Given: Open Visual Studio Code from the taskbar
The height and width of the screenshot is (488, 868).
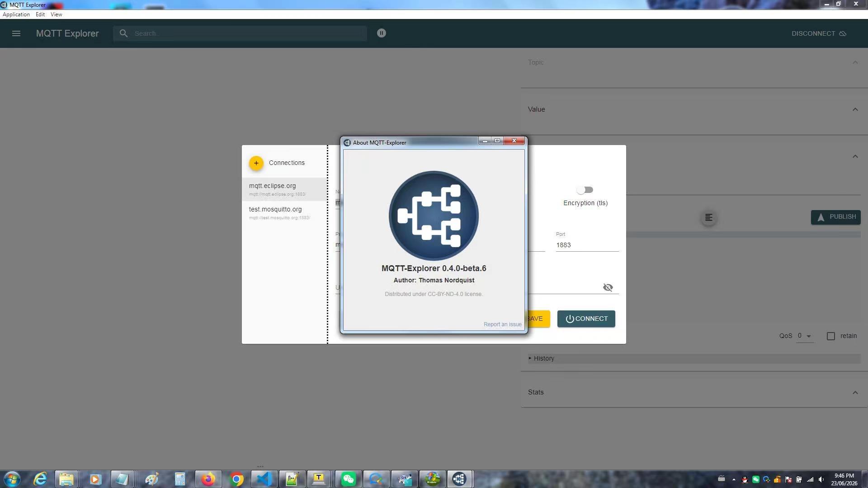Looking at the screenshot, I should point(264,479).
